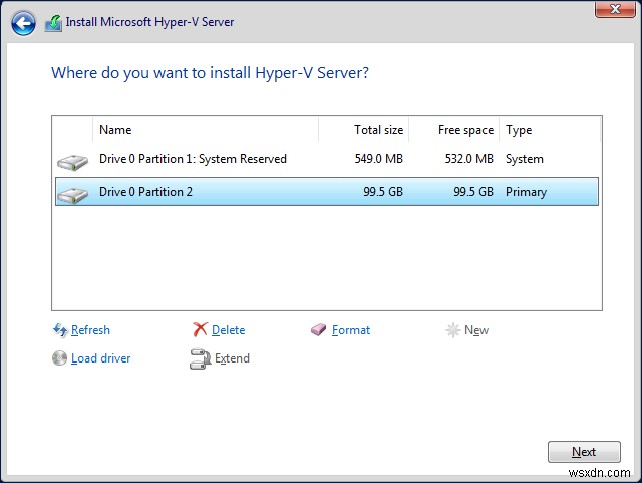Open the Refresh link
The height and width of the screenshot is (483, 642).
click(x=91, y=330)
